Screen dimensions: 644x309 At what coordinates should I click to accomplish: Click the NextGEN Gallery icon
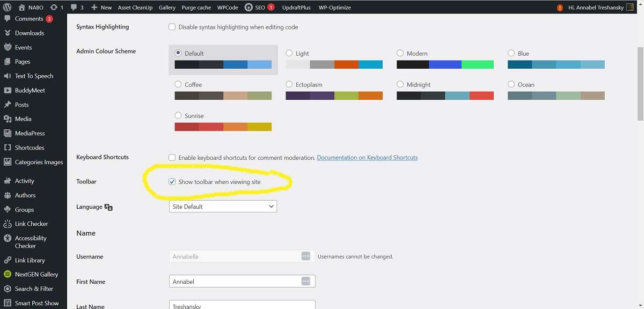[x=8, y=274]
